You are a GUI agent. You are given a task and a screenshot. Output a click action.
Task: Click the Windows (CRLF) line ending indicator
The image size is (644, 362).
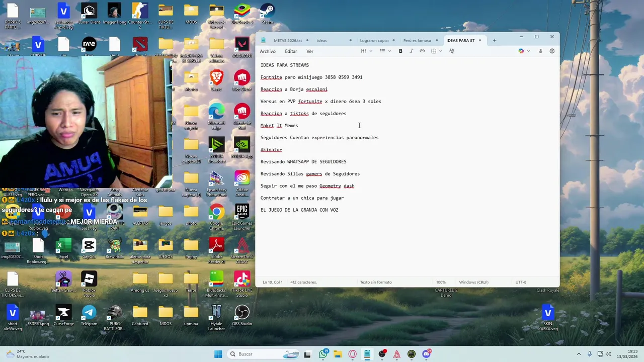click(474, 282)
